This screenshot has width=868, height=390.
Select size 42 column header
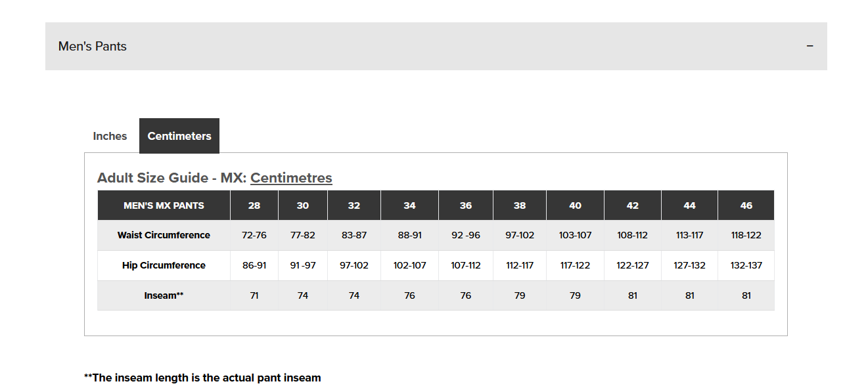[x=633, y=206]
